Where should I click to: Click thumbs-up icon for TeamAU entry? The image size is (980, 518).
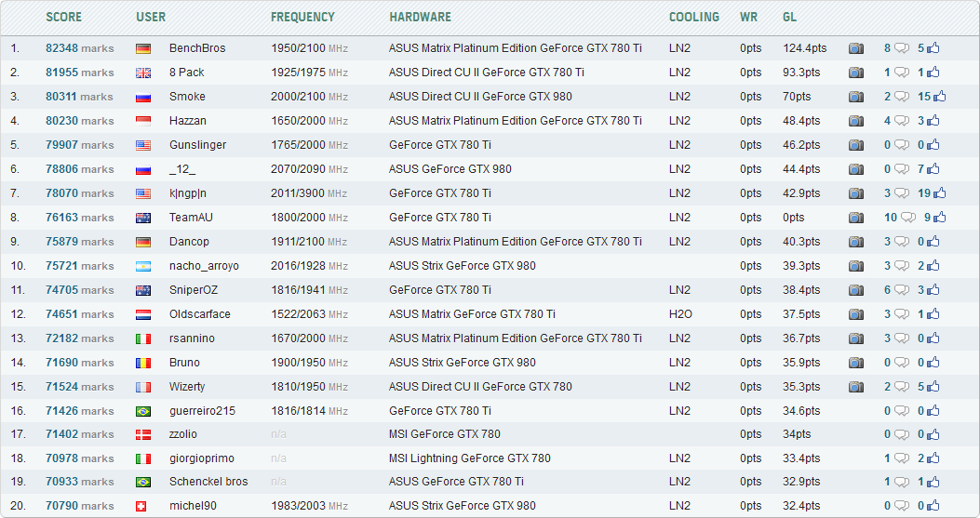tap(939, 217)
